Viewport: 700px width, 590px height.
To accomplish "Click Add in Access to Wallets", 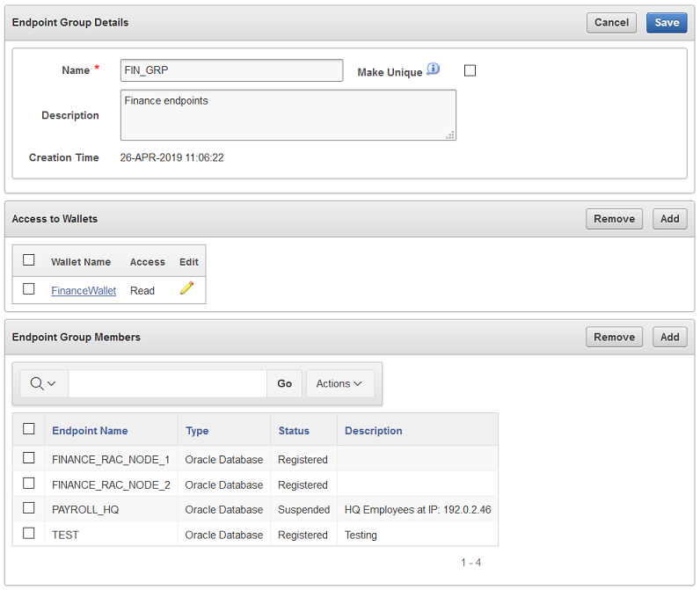I will click(x=669, y=219).
